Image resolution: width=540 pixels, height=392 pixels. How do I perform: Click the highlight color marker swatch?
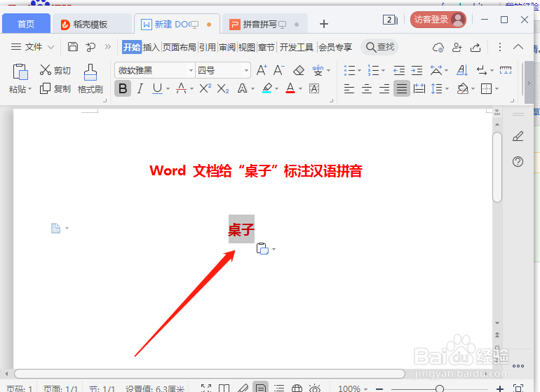pos(267,88)
